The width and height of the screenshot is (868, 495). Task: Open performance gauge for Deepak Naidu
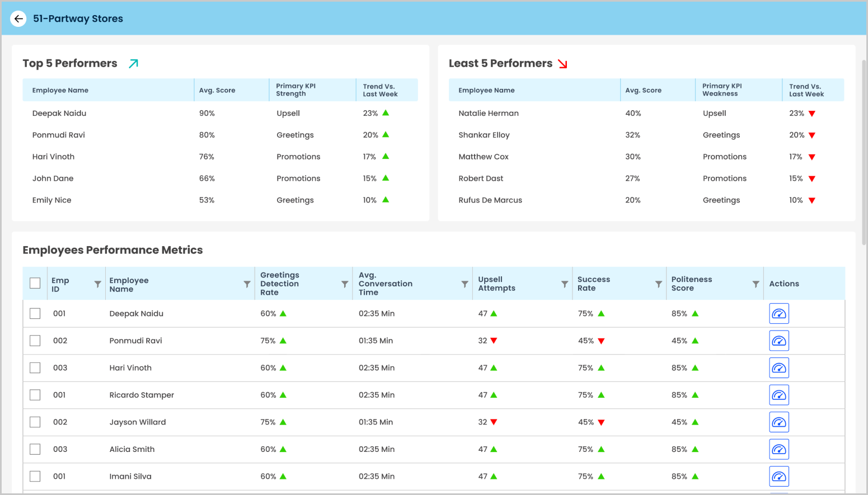tap(779, 313)
